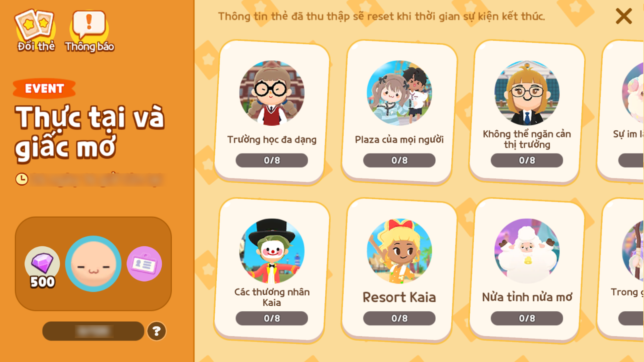The image size is (644, 362).
Task: Click the 0/8 progress bar under Resort Kaia
Action: (399, 318)
